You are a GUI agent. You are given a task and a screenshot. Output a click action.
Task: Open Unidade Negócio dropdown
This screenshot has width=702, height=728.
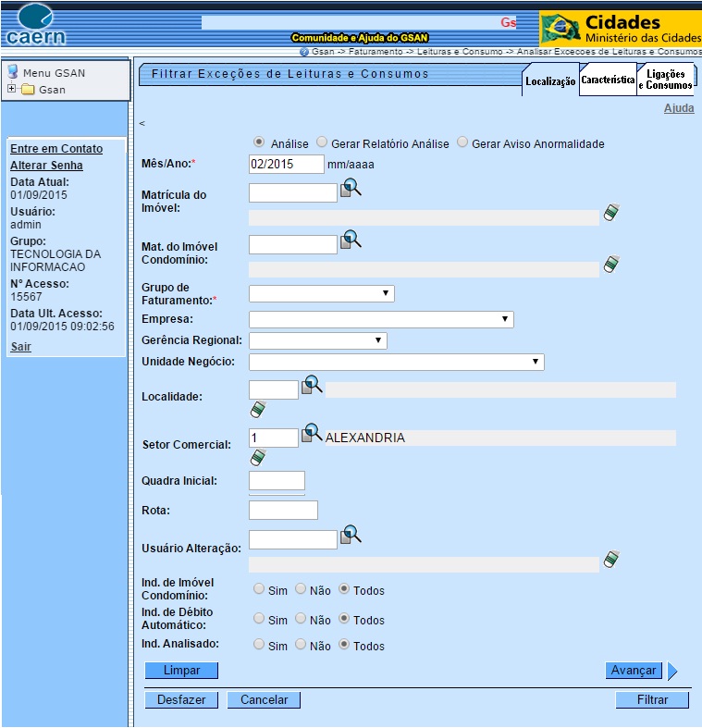click(x=396, y=362)
